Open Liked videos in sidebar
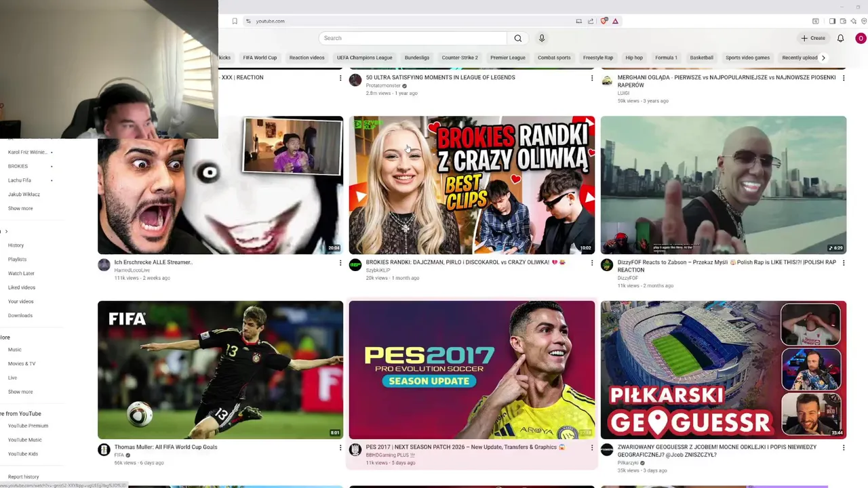Image resolution: width=868 pixels, height=488 pixels. pyautogui.click(x=22, y=287)
